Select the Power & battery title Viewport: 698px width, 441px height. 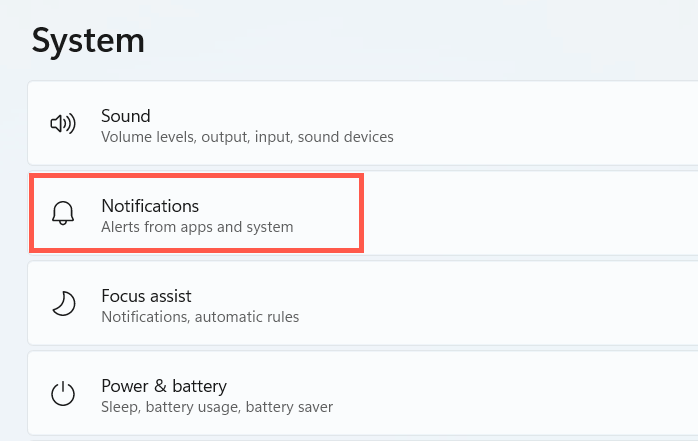coord(164,386)
